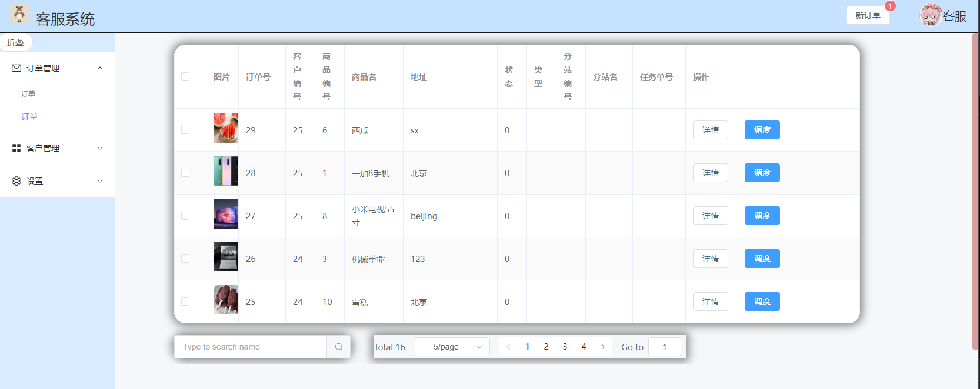This screenshot has width=980, height=389.
Task: Click the 新订单 button
Action: coord(868,15)
